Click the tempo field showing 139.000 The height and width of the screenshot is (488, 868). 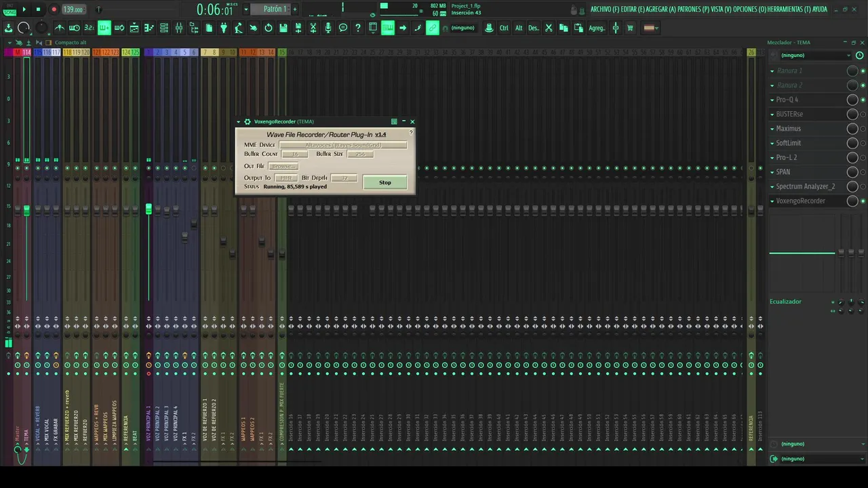click(73, 9)
